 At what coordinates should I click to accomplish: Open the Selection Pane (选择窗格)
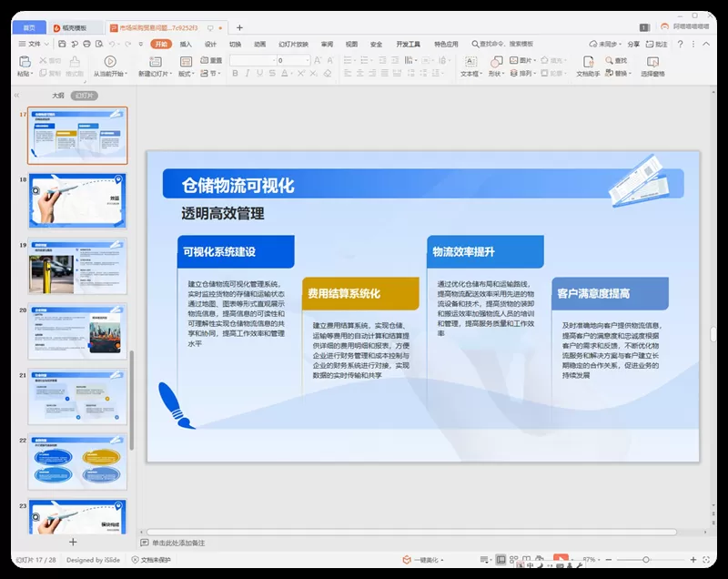coord(652,66)
